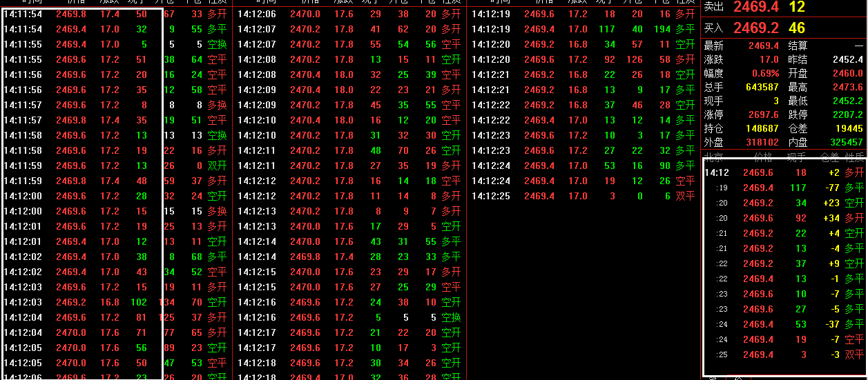Click the 持仓 open interest value 148687
The image size is (868, 380).
tap(762, 129)
